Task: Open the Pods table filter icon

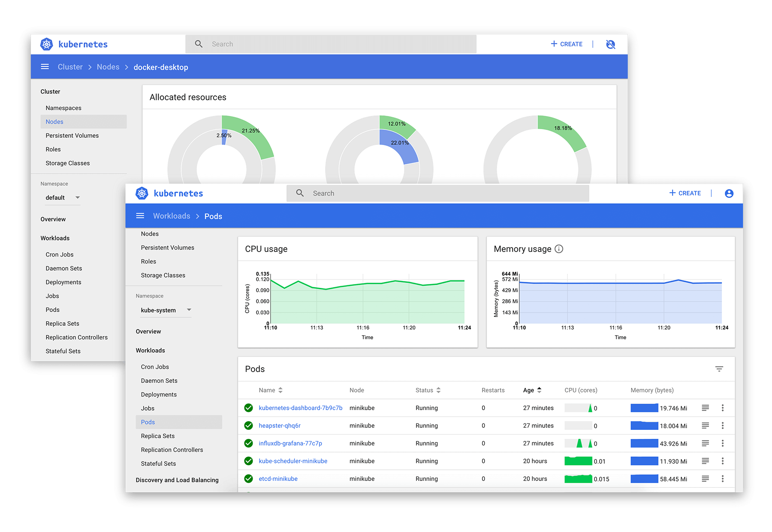Action: pos(719,369)
